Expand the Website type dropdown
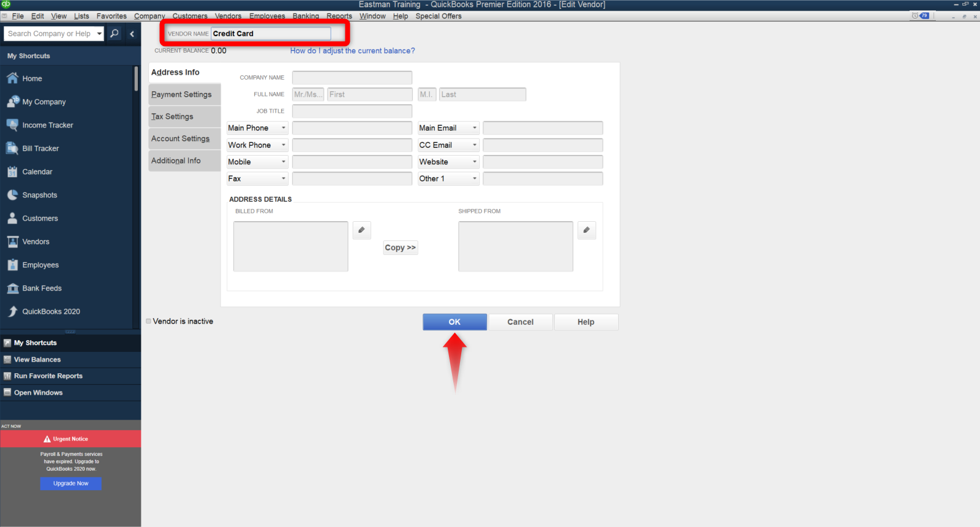Image resolution: width=980 pixels, height=527 pixels. (475, 162)
